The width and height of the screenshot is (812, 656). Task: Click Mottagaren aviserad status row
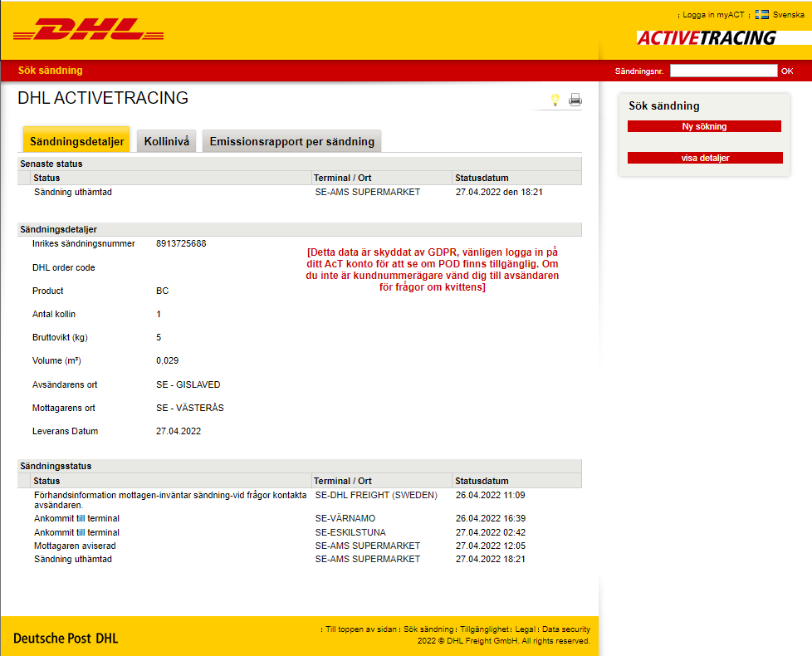pos(300,546)
